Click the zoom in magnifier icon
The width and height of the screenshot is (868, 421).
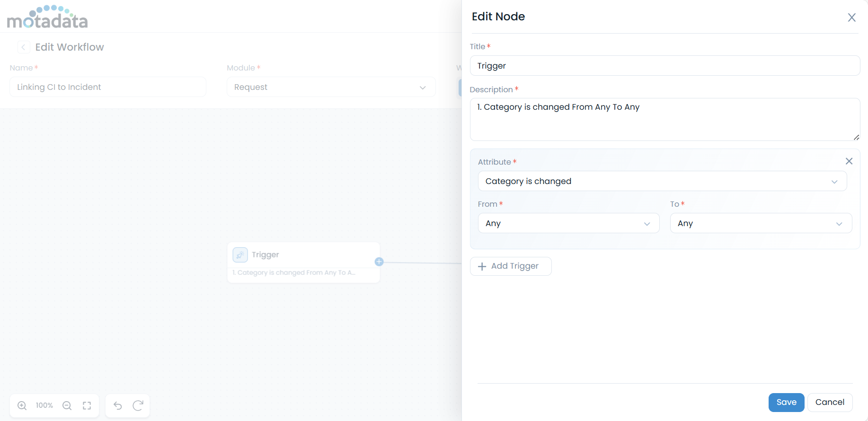22,405
